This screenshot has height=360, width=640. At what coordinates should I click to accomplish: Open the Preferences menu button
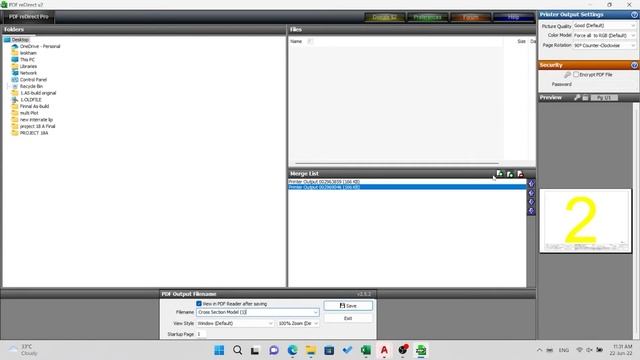point(427,17)
